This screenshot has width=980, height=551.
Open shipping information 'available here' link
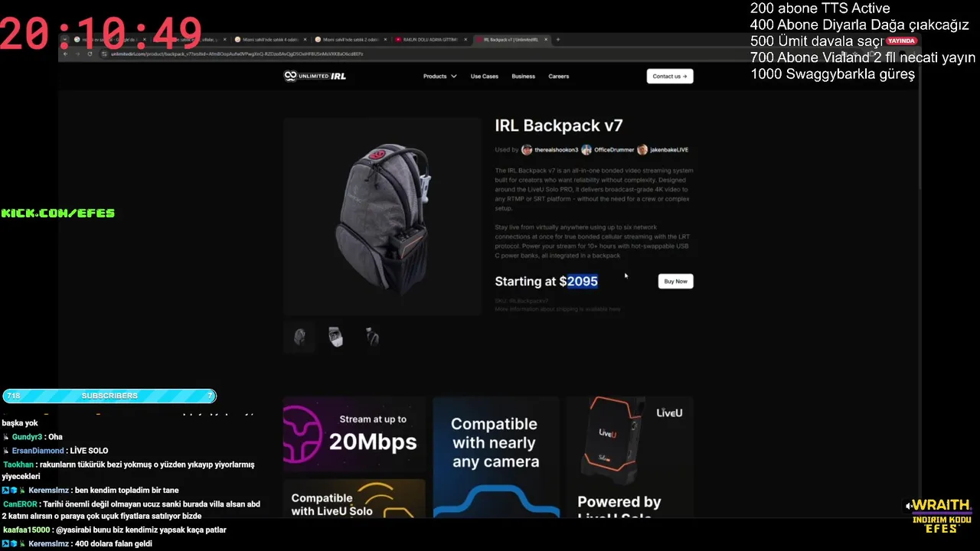[602, 309]
